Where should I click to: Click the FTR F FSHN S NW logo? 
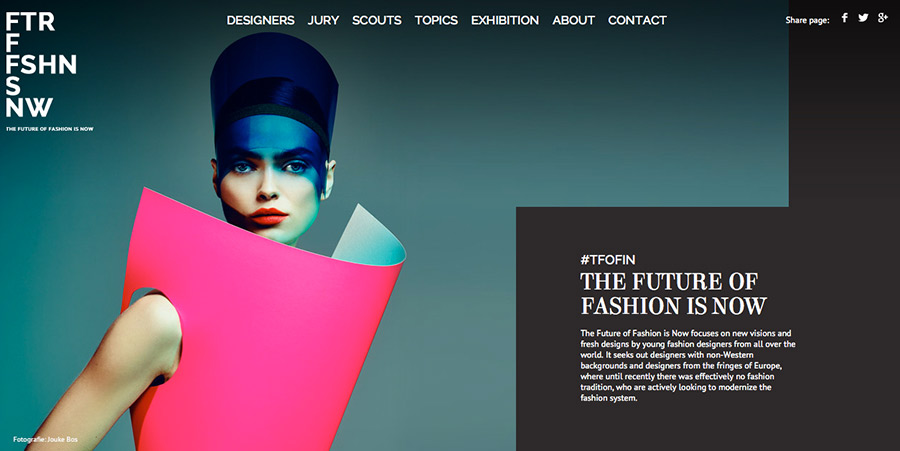click(x=41, y=64)
